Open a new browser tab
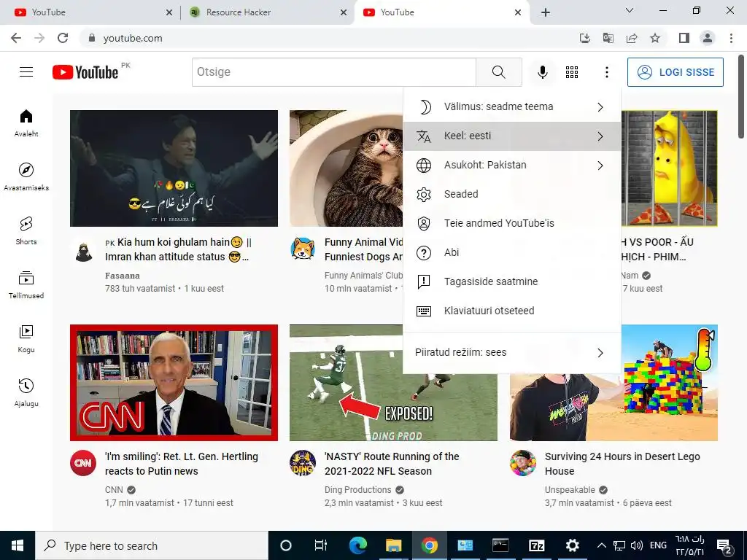Image resolution: width=747 pixels, height=560 pixels. pos(546,12)
